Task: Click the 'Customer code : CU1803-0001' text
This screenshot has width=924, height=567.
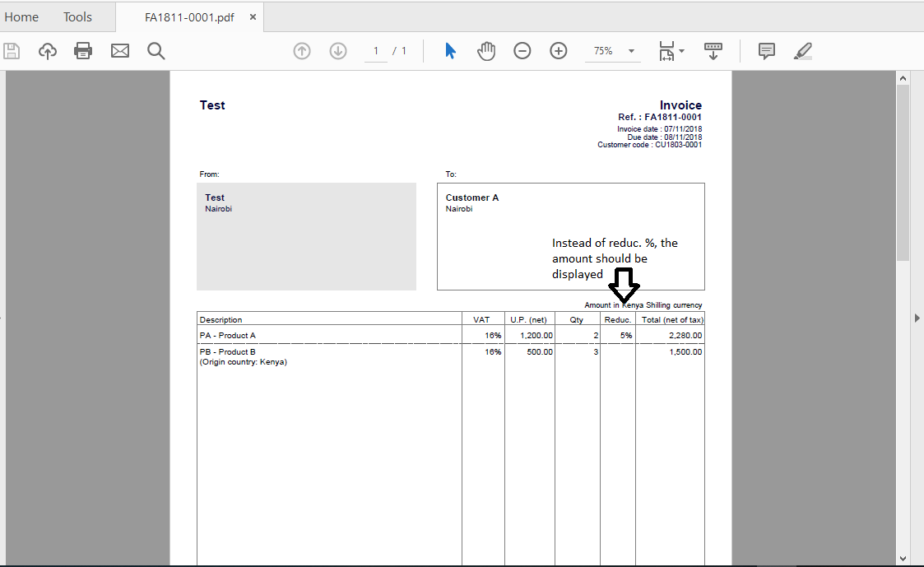Action: coord(649,145)
